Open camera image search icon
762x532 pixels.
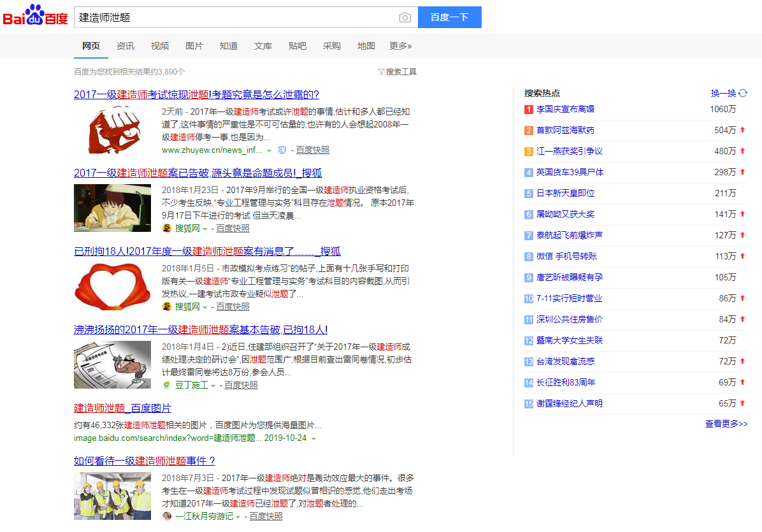coord(405,17)
